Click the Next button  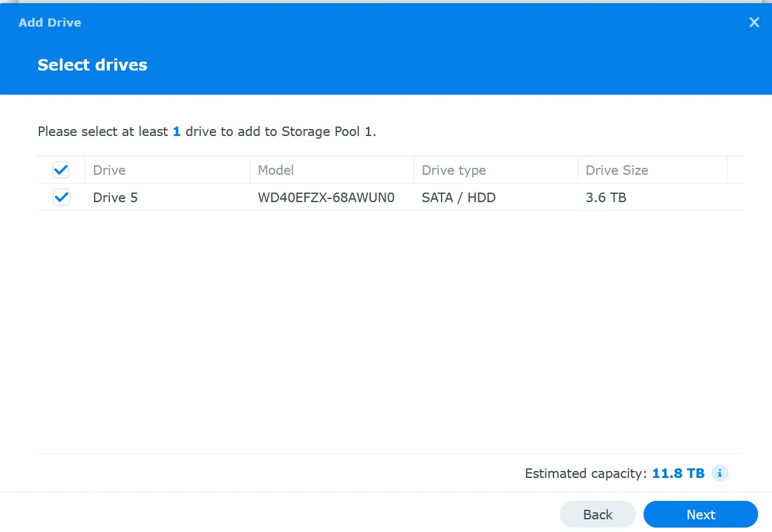pos(700,514)
